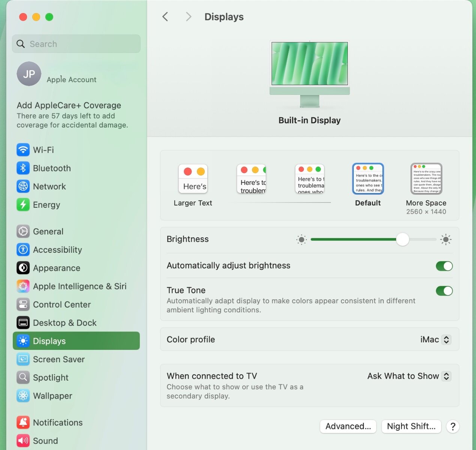Click the Network globe icon
The height and width of the screenshot is (450, 476).
(x=23, y=186)
